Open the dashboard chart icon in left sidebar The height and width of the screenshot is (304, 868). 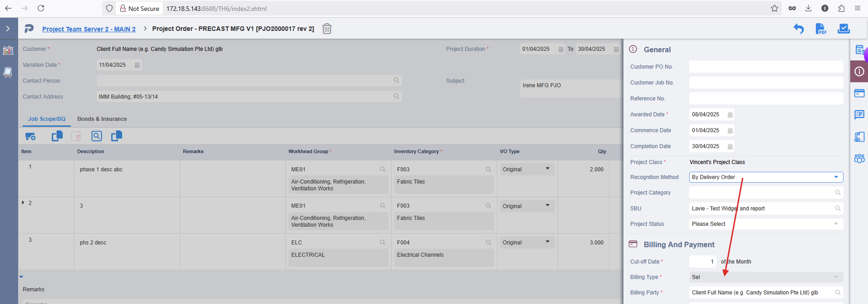pyautogui.click(x=8, y=50)
